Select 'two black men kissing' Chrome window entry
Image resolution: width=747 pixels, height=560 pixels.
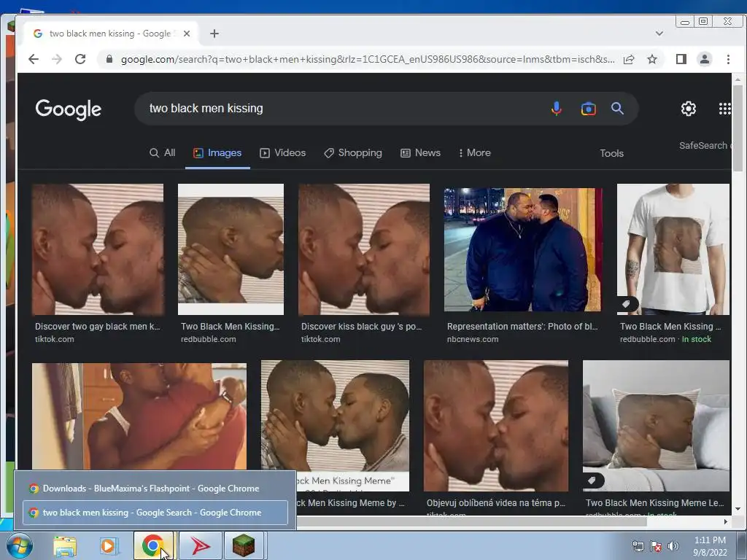(155, 513)
